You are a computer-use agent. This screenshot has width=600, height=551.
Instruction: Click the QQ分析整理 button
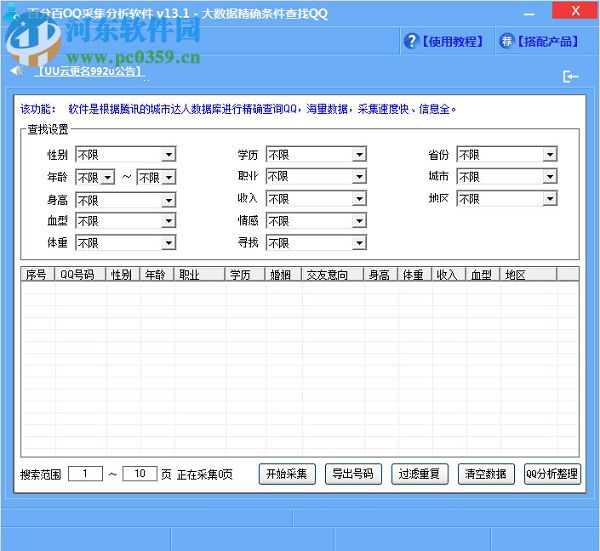coord(552,474)
